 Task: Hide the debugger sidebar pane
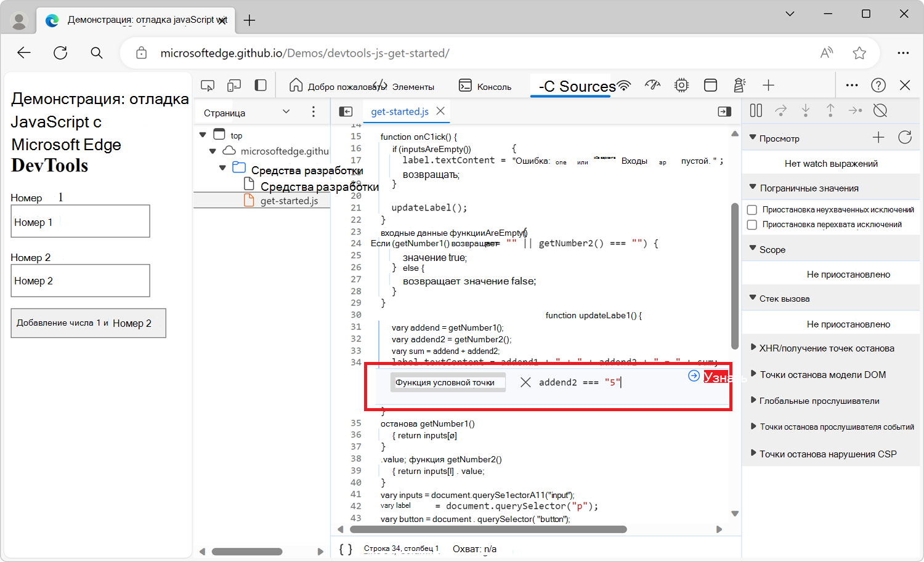coord(724,111)
